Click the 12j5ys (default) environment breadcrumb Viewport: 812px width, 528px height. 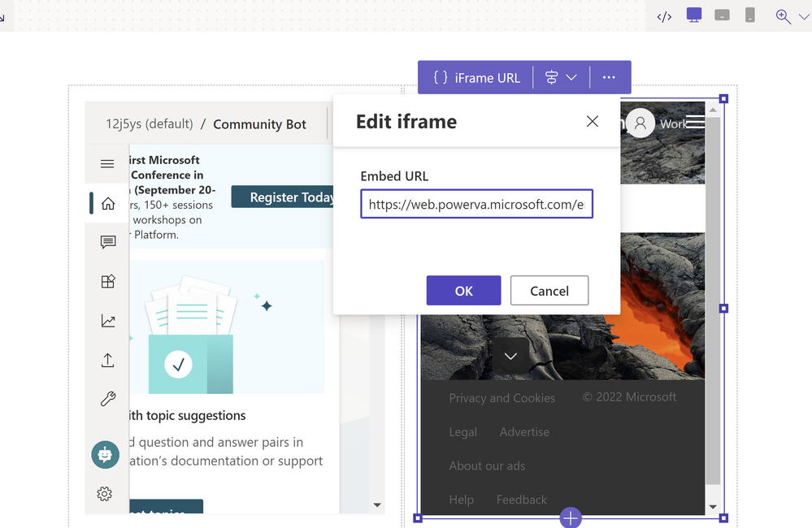149,124
